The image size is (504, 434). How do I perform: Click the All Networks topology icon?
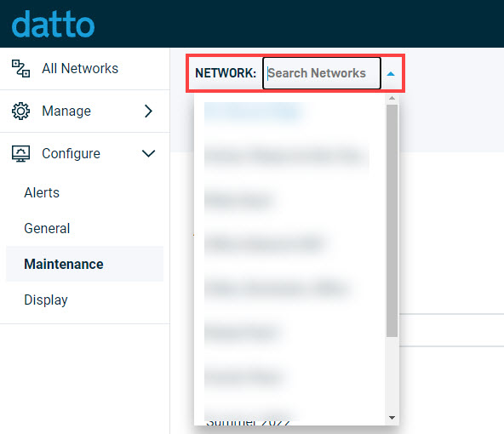[21, 69]
